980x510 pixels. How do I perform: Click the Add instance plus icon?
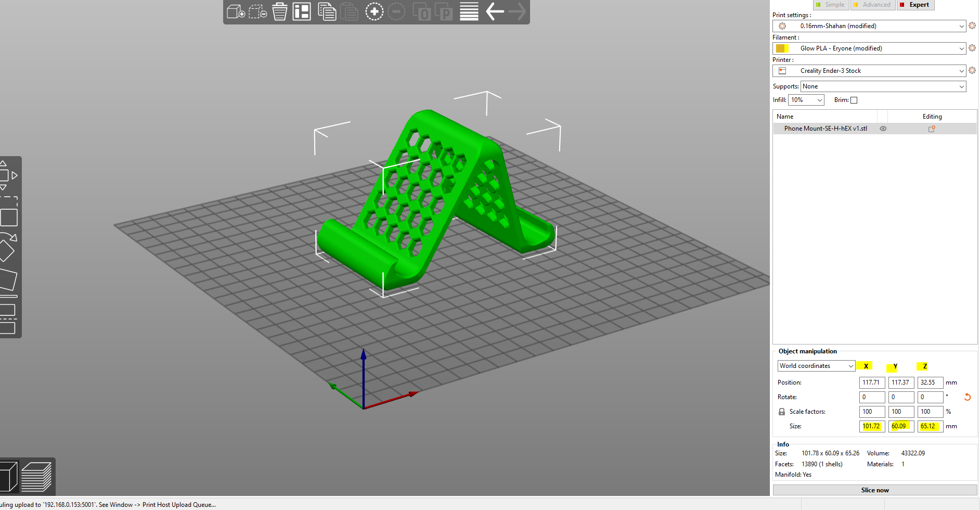point(374,11)
